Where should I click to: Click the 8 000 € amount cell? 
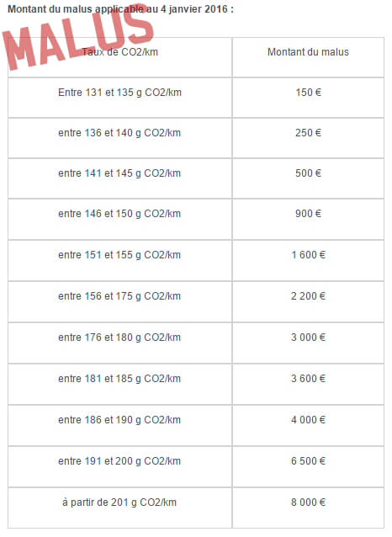[308, 508]
